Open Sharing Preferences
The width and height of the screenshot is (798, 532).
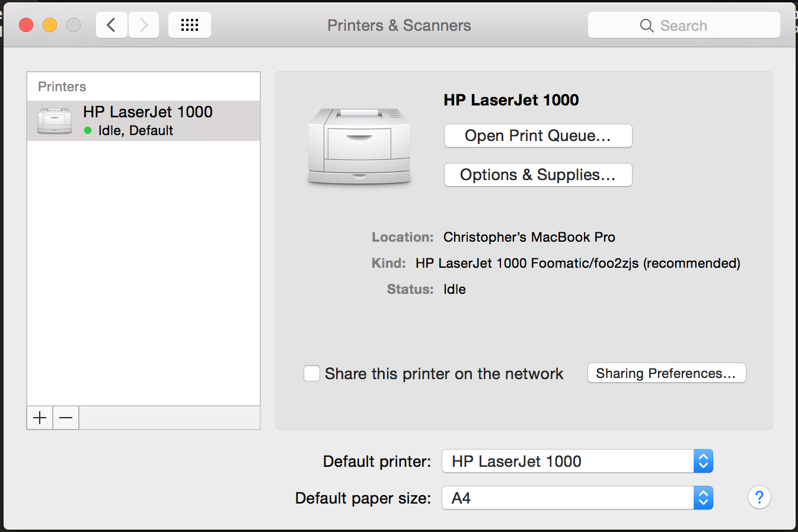666,373
